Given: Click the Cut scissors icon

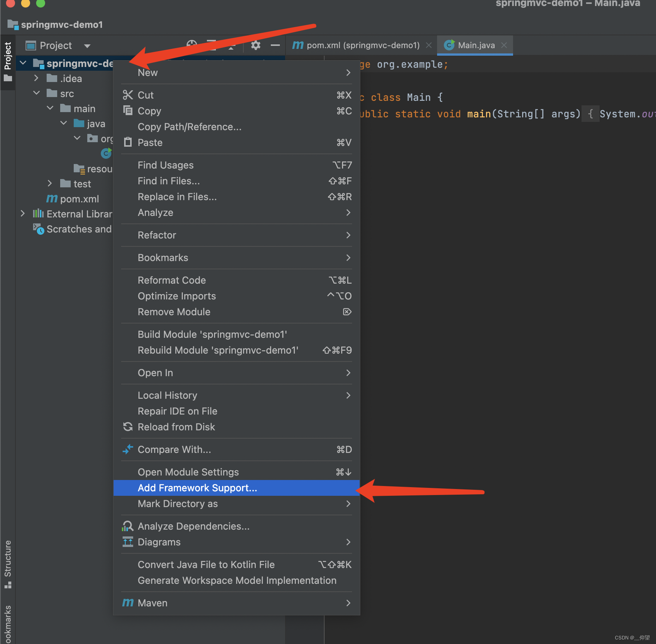Looking at the screenshot, I should tap(128, 95).
